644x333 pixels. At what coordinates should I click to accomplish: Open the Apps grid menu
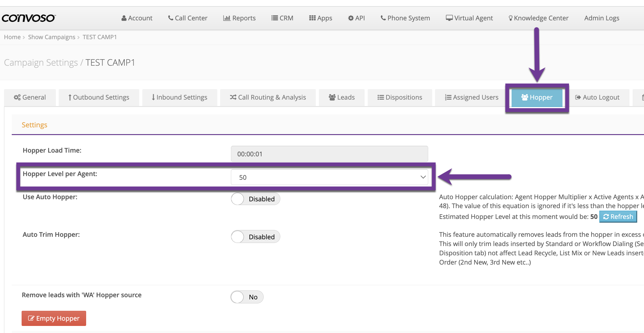click(x=320, y=18)
